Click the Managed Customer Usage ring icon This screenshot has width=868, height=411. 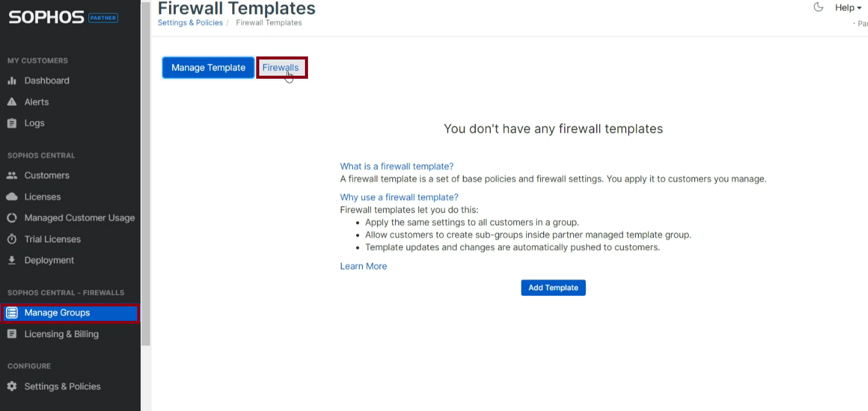tap(11, 218)
